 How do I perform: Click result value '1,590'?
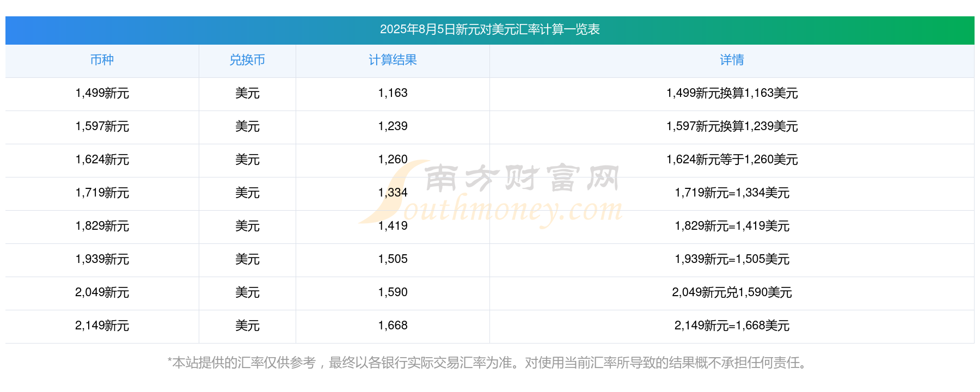point(393,292)
